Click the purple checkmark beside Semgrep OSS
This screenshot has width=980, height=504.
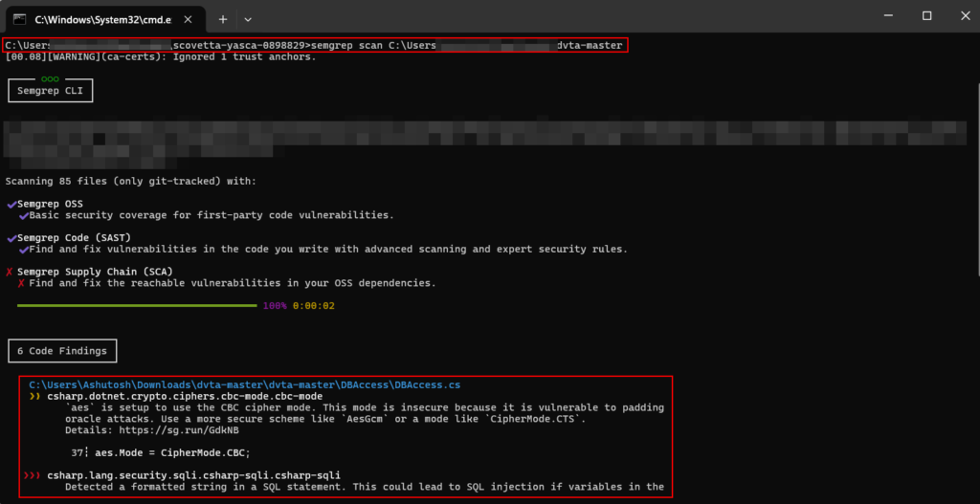tap(11, 204)
